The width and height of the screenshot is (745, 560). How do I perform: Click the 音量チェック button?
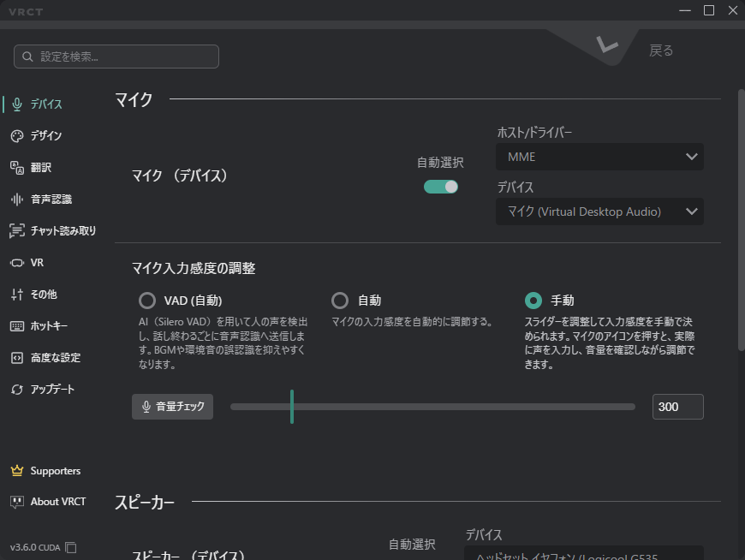pos(172,407)
